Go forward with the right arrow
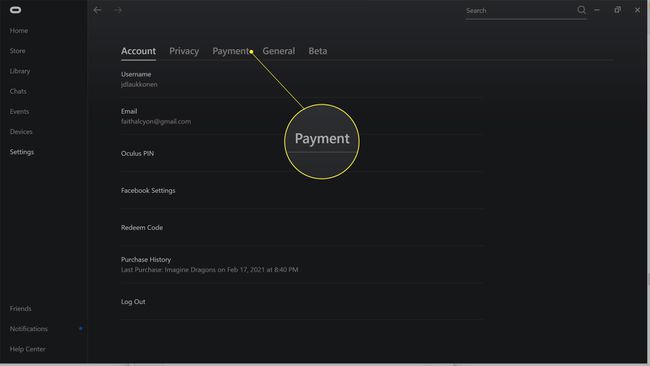The width and height of the screenshot is (650, 366). tap(118, 10)
